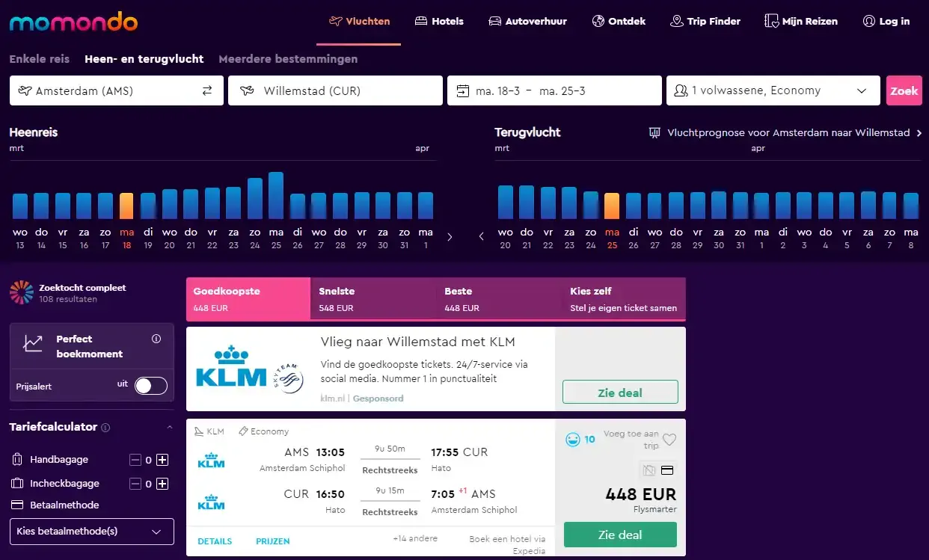Decrease Incheckbagage count
Viewport: 929px width, 560px height.
click(x=135, y=484)
